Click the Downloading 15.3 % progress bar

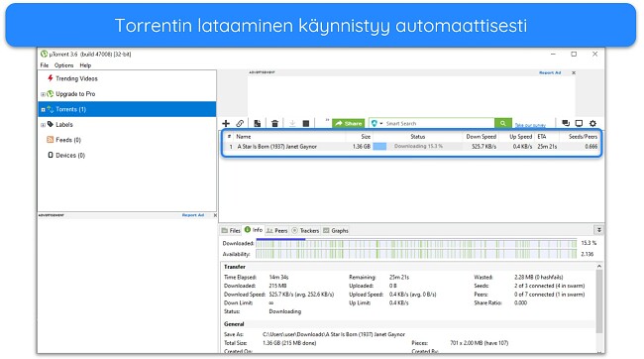417,147
